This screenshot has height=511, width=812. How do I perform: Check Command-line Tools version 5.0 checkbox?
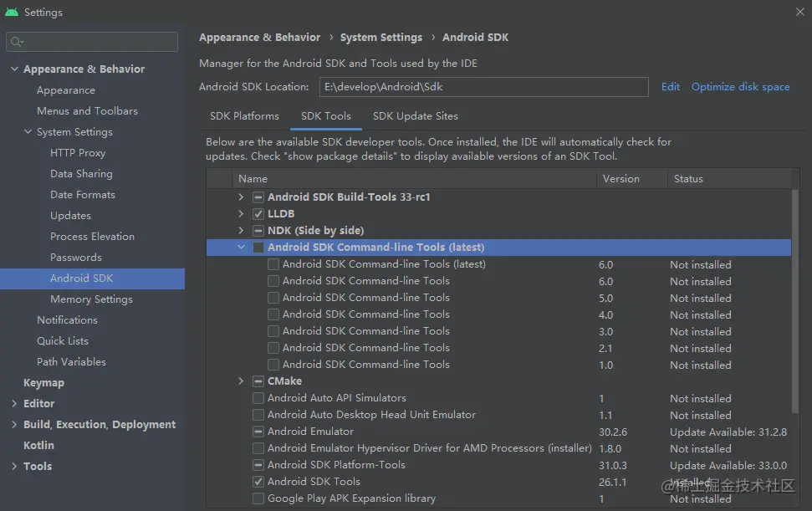[x=273, y=298]
